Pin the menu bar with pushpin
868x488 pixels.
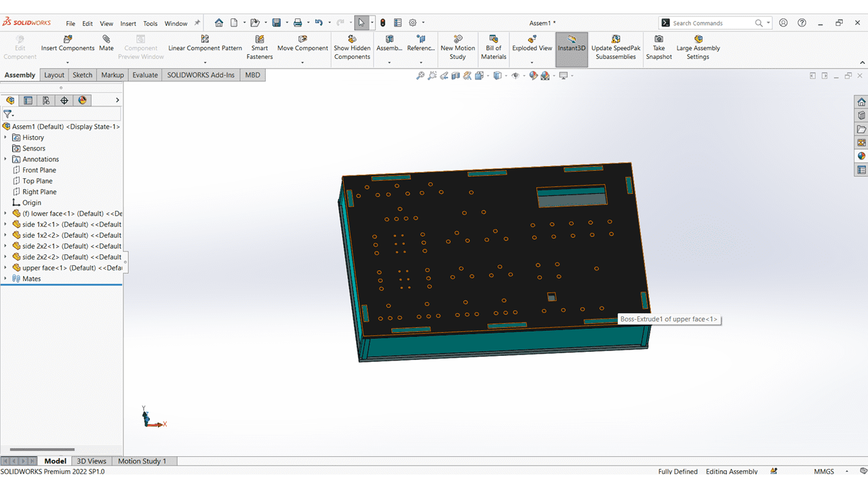197,22
